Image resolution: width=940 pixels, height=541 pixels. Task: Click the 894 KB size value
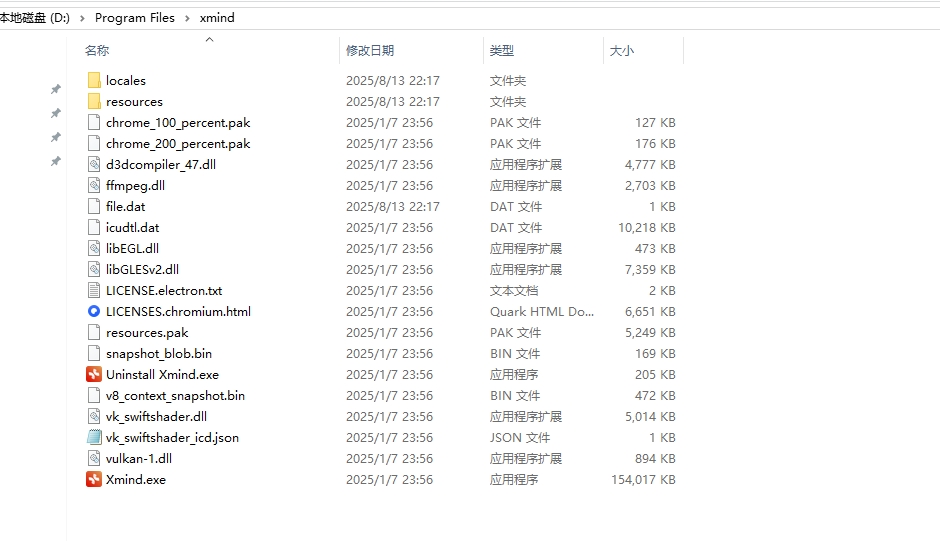(655, 458)
